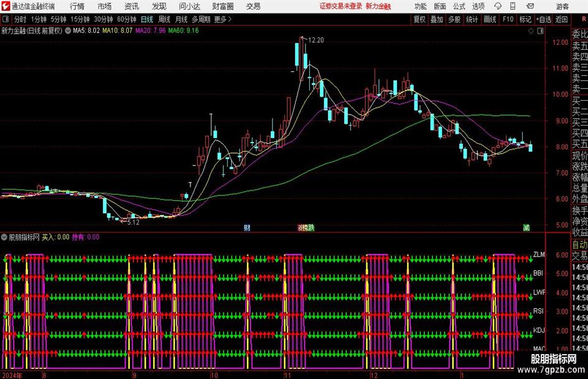Click the 叠加 overlay toolbar button
This screenshot has width=588, height=379.
coord(437,19)
